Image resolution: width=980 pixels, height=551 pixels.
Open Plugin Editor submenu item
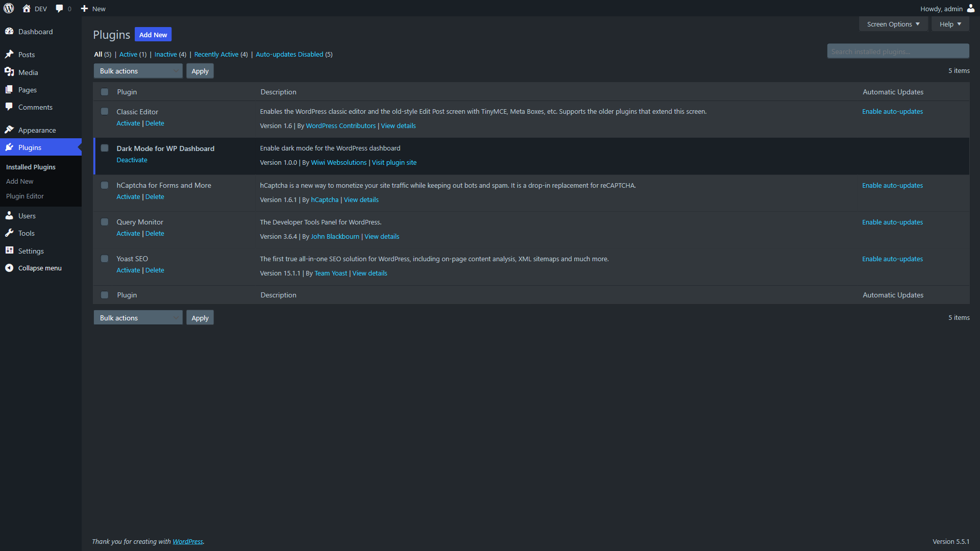pos(25,196)
